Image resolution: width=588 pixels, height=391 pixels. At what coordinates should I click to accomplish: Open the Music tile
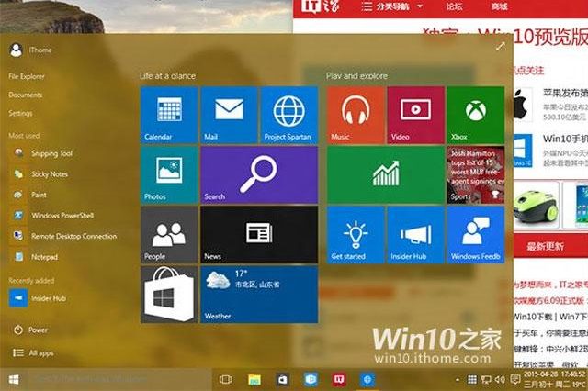tap(356, 115)
